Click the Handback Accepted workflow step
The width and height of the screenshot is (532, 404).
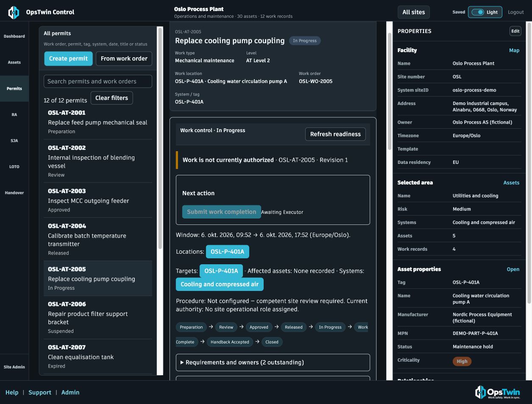pos(230,342)
